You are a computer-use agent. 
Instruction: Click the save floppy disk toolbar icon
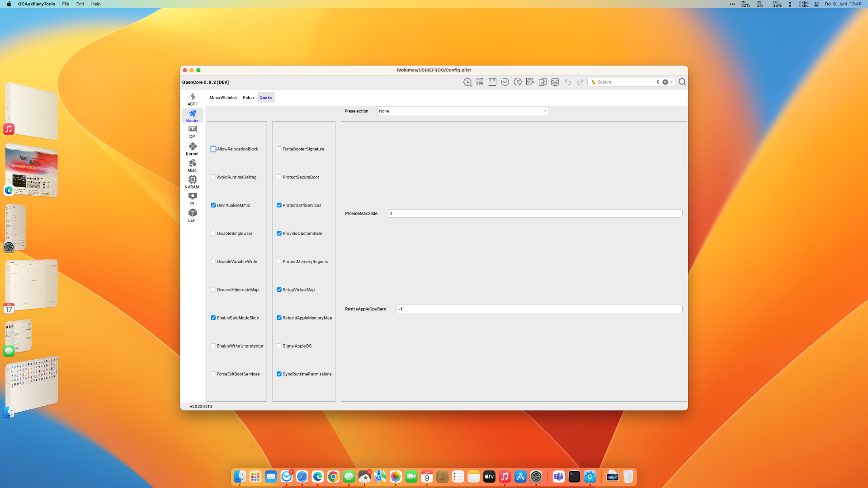click(x=492, y=82)
